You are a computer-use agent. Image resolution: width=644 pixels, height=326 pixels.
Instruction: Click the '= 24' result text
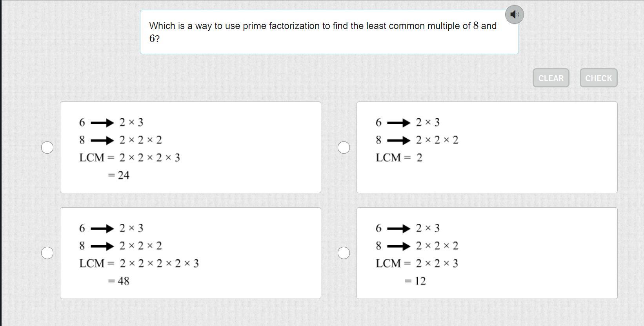[x=118, y=175]
